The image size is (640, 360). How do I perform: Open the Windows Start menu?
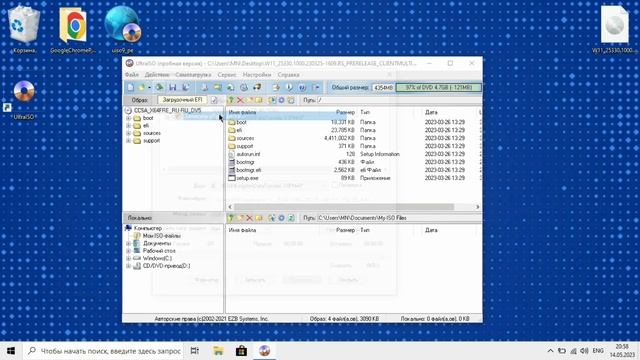click(x=11, y=351)
